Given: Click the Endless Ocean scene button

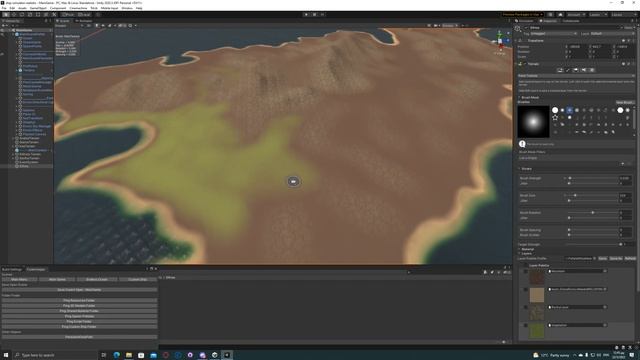Looking at the screenshot, I should [x=97, y=280].
